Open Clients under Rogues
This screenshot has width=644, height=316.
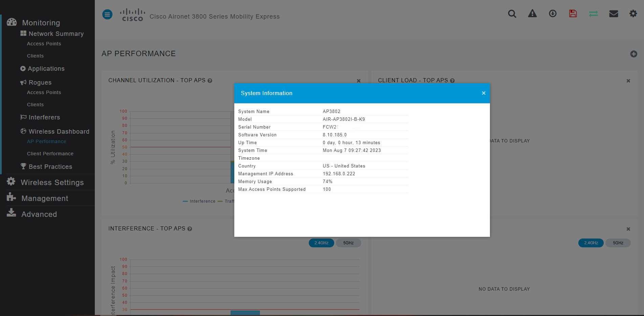tap(35, 105)
